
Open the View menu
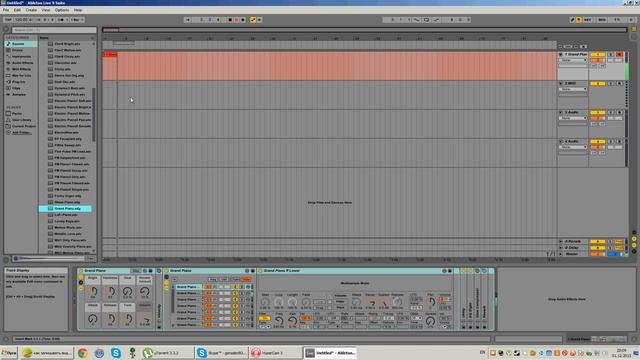point(46,10)
